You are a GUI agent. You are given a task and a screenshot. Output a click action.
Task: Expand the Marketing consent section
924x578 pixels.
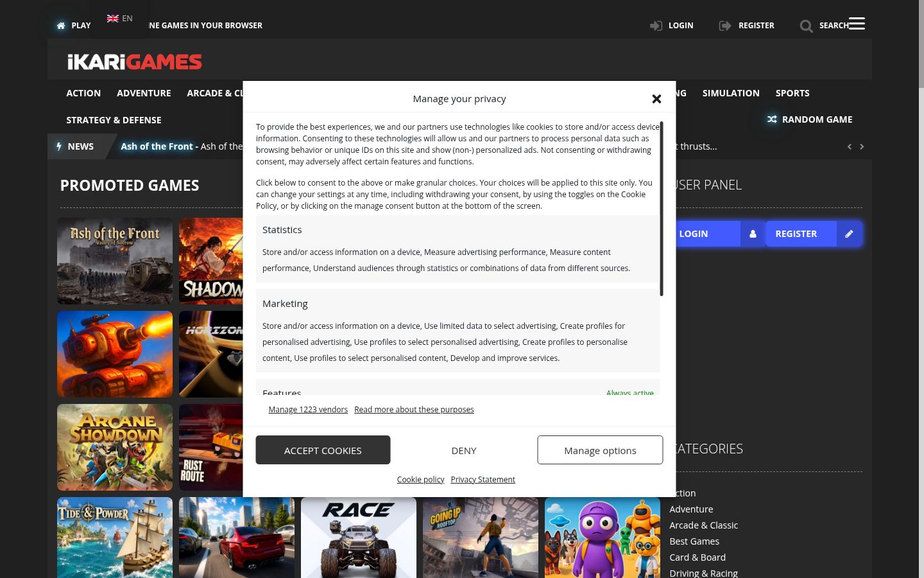(458, 330)
